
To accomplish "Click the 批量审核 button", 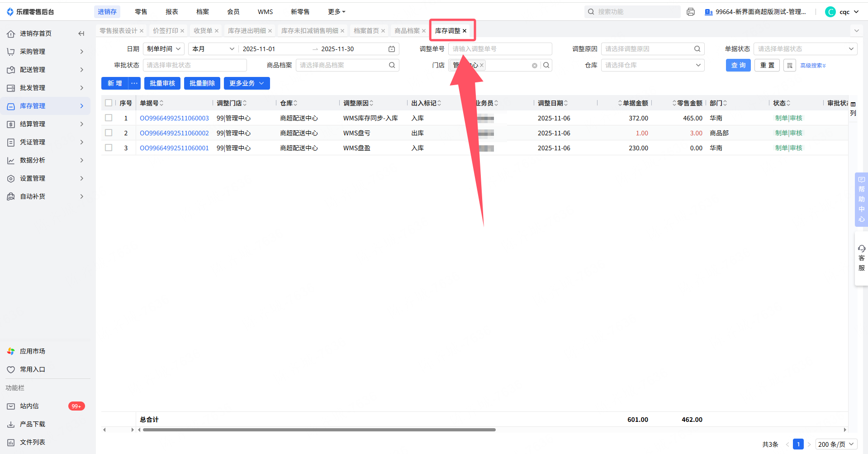I will click(162, 83).
